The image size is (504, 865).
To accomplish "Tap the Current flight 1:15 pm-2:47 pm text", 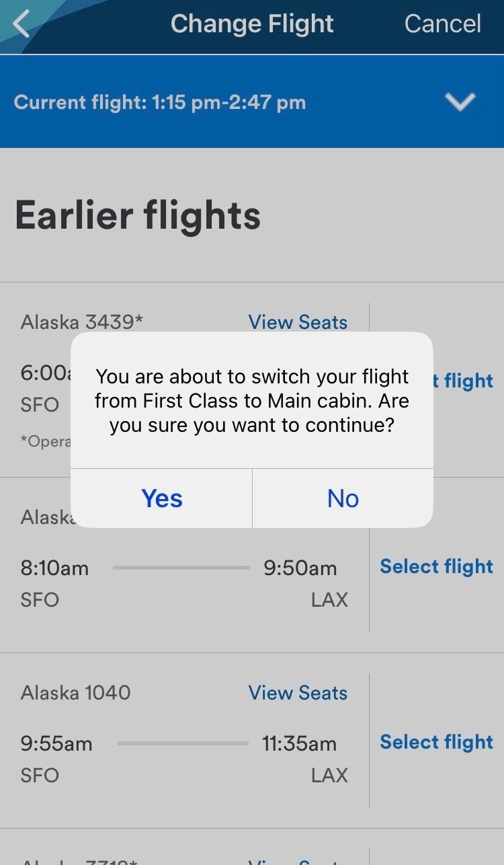I will [x=160, y=102].
